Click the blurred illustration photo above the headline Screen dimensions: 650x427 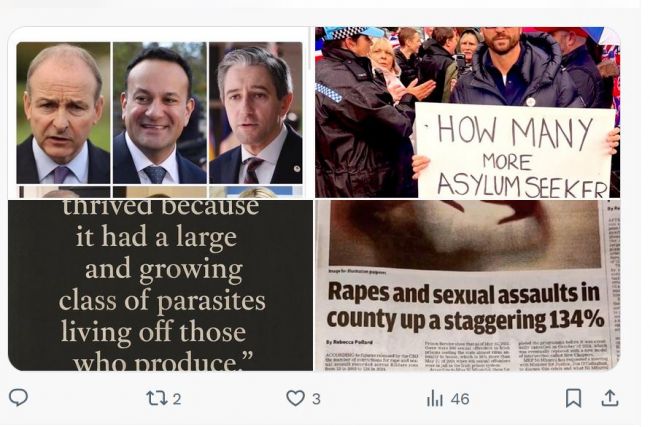click(465, 235)
